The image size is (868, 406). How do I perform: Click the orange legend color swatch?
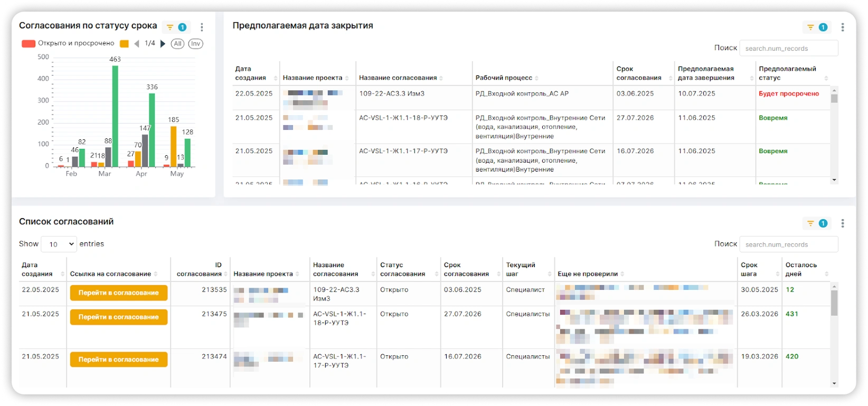[x=124, y=44]
